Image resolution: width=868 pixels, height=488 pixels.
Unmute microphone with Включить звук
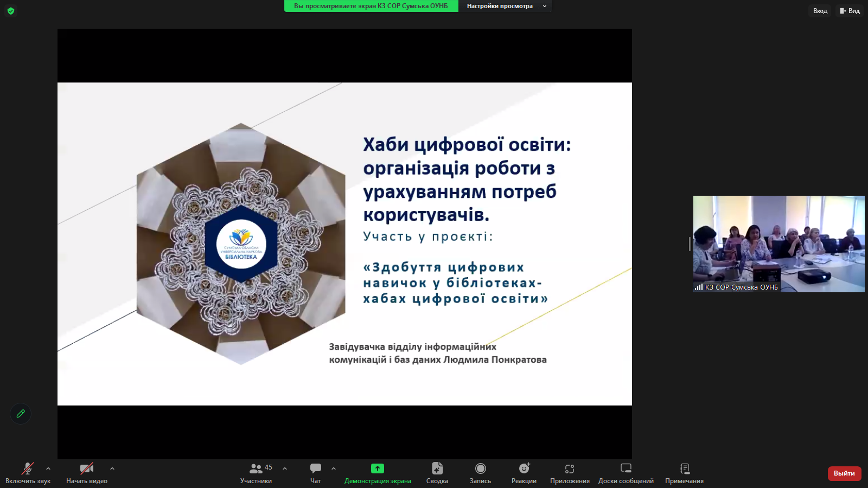pyautogui.click(x=28, y=473)
